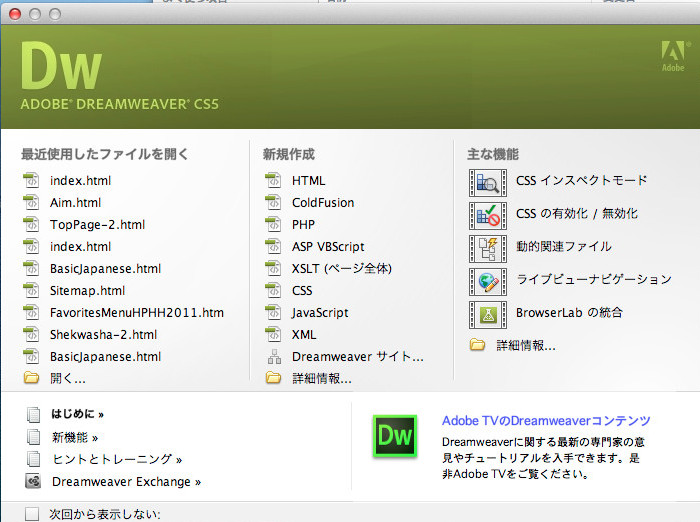Create a new XML file
The width and height of the screenshot is (700, 522).
click(x=304, y=334)
